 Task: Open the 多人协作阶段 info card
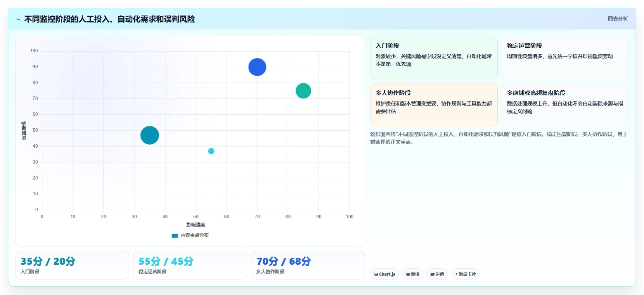[434, 105]
